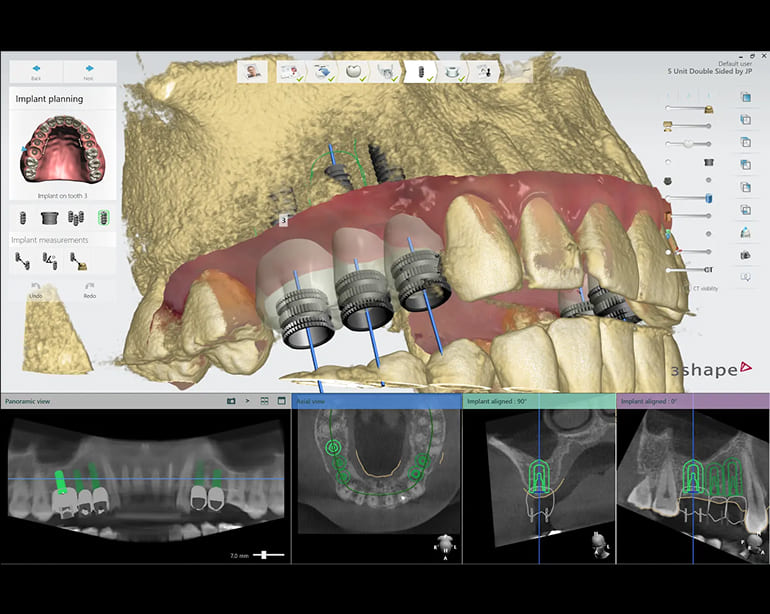Select the green highlighted implant tool

point(103,217)
